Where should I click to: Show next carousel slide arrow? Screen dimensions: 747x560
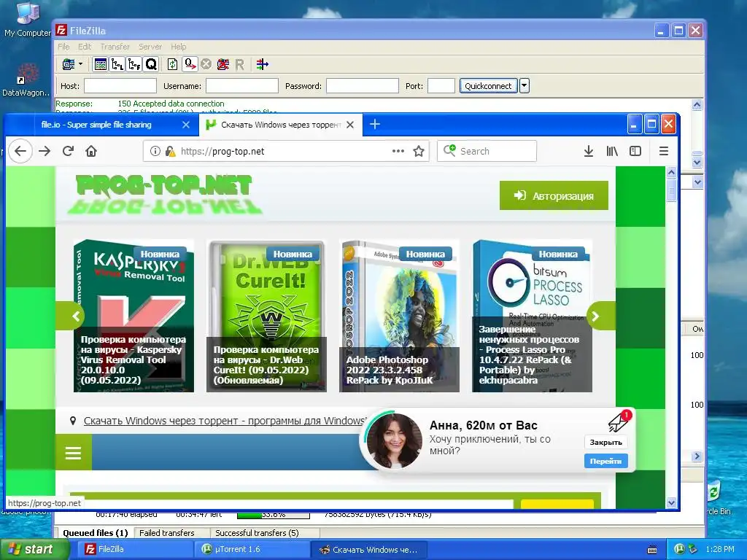click(601, 316)
